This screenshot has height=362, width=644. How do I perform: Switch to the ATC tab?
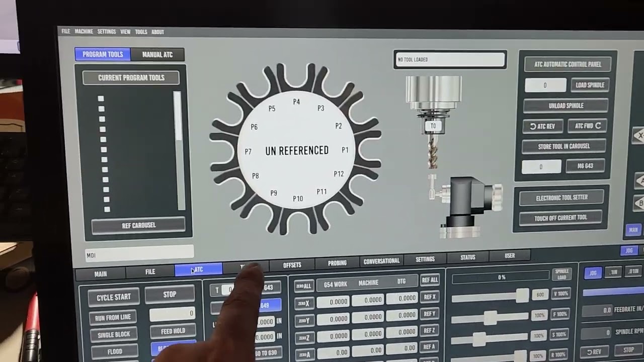(198, 269)
